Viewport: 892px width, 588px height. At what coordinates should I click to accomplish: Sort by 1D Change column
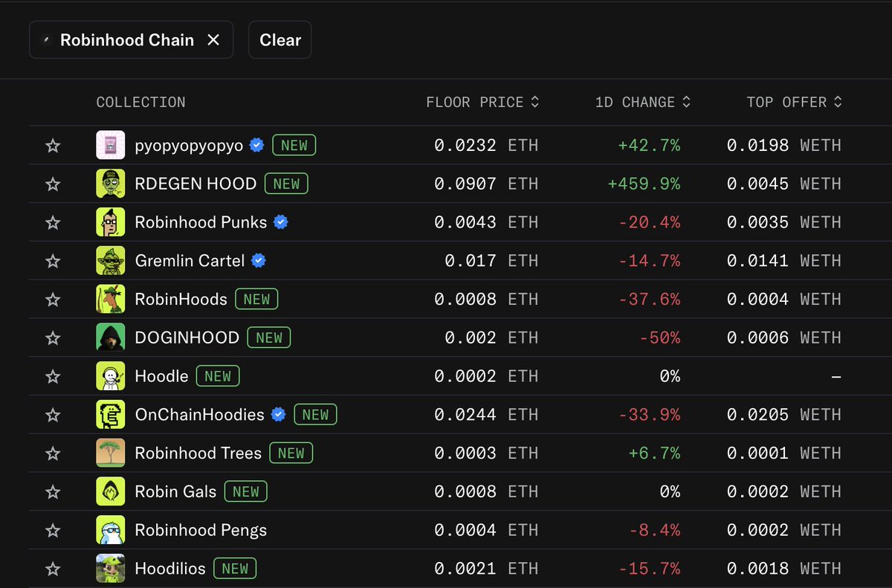click(x=643, y=102)
